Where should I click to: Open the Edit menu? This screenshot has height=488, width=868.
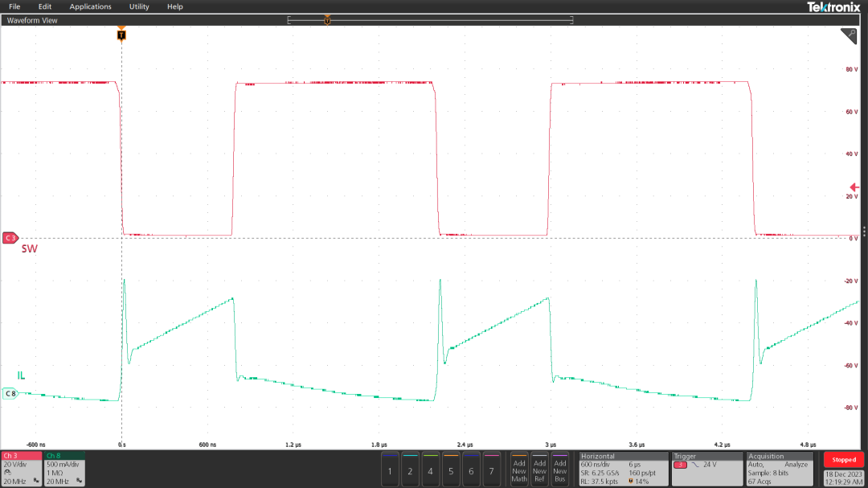coord(45,6)
